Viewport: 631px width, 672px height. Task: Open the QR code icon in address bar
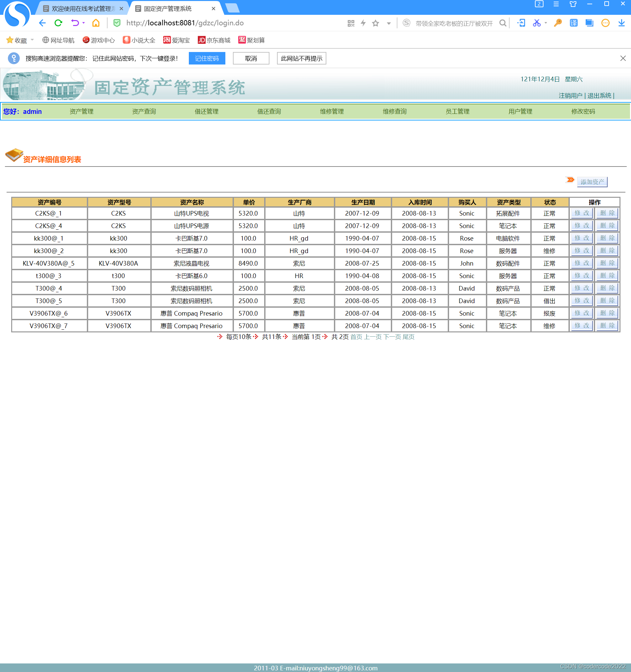(x=351, y=23)
